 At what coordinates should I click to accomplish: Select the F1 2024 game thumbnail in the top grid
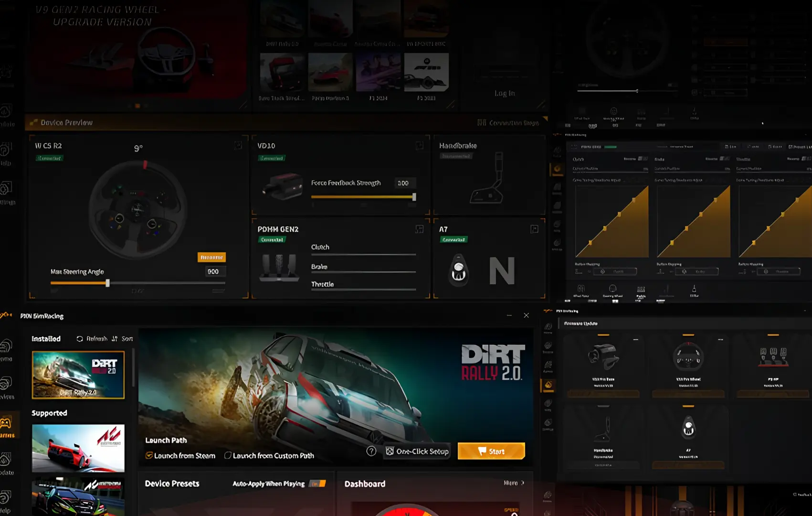tap(378, 72)
